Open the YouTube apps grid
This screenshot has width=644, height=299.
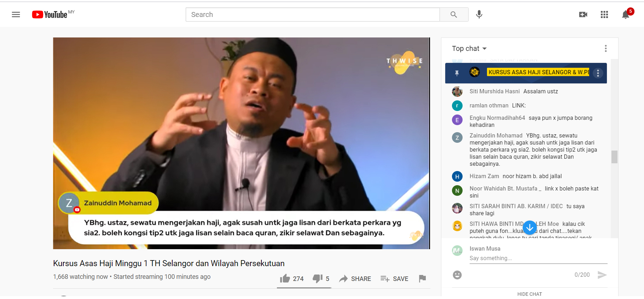[604, 14]
